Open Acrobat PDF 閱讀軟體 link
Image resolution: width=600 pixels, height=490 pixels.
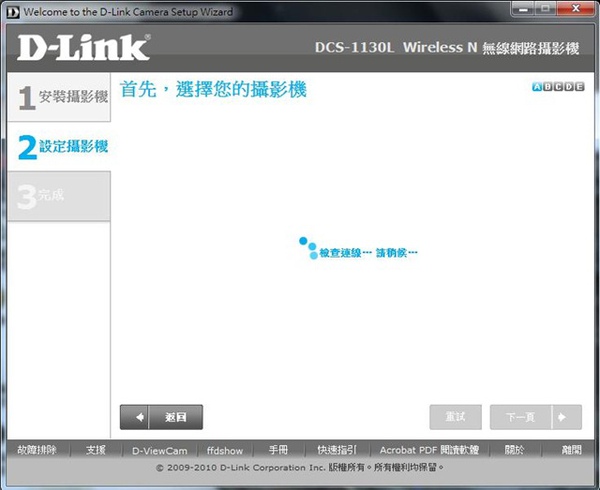coord(429,450)
